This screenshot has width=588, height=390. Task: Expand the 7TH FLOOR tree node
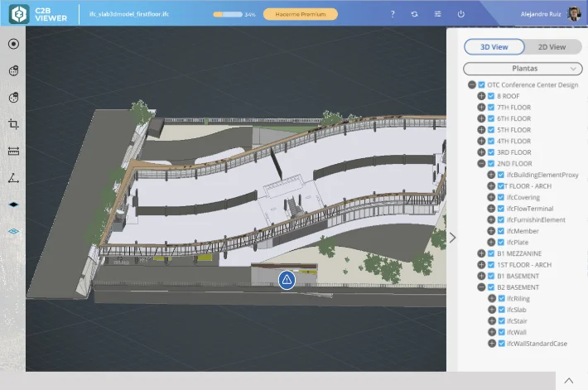tap(481, 108)
